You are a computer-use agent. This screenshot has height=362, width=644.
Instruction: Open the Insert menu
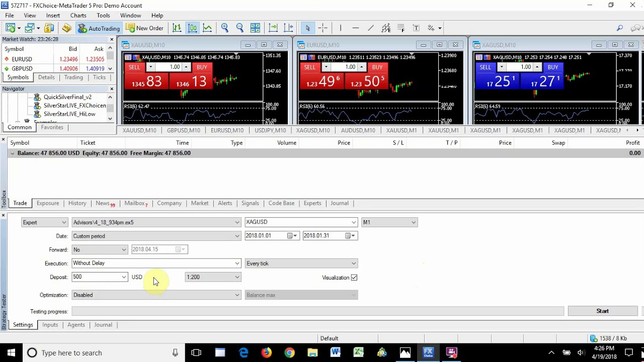tap(53, 16)
